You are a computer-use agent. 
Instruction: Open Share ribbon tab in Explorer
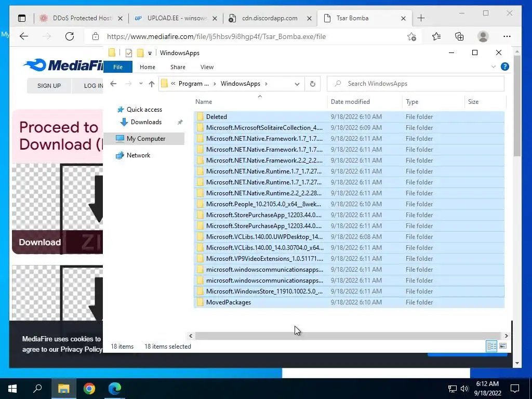[178, 67]
